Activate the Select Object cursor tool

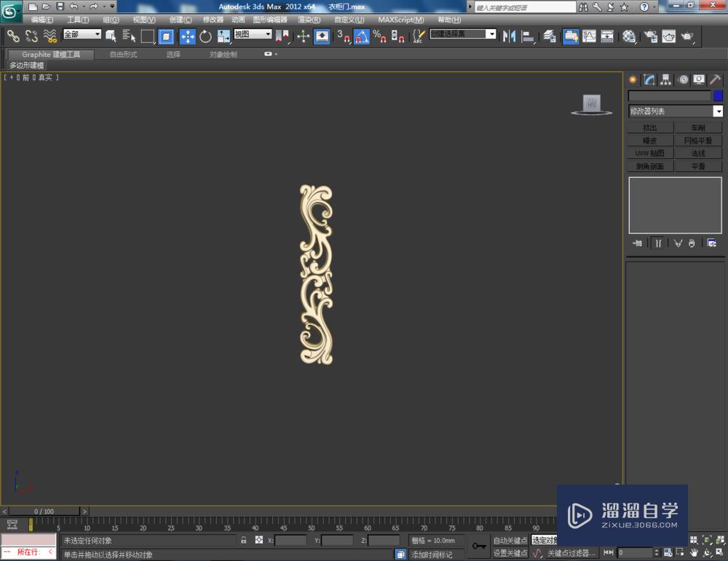111,36
